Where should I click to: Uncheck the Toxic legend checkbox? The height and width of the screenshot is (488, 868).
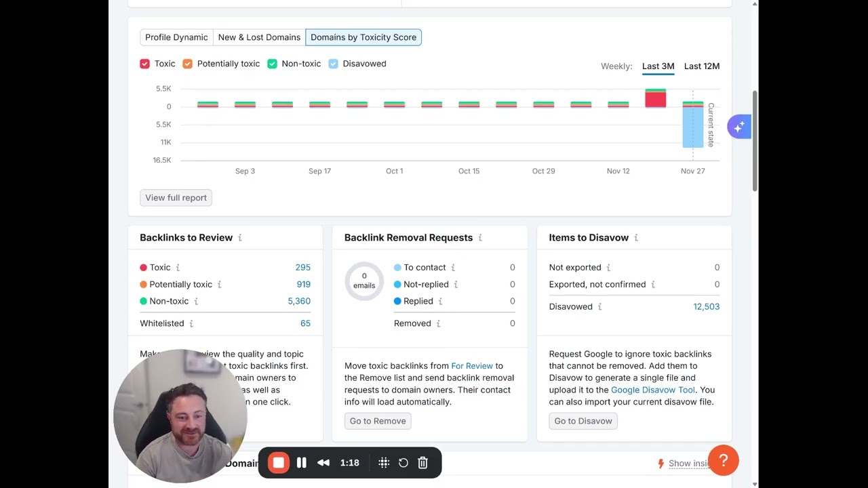[144, 64]
